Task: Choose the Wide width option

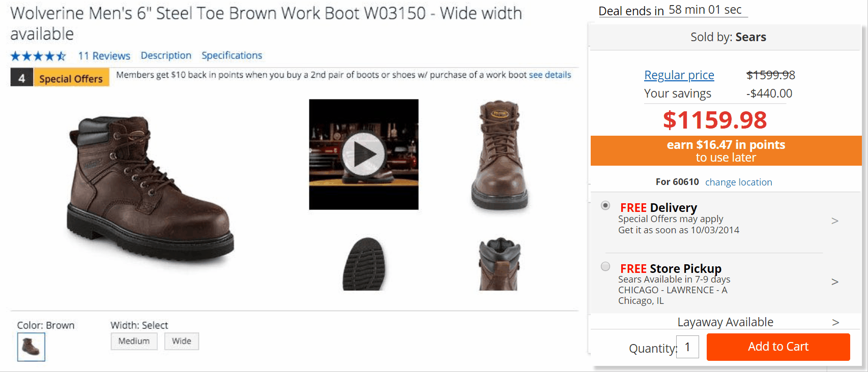Action: [182, 341]
